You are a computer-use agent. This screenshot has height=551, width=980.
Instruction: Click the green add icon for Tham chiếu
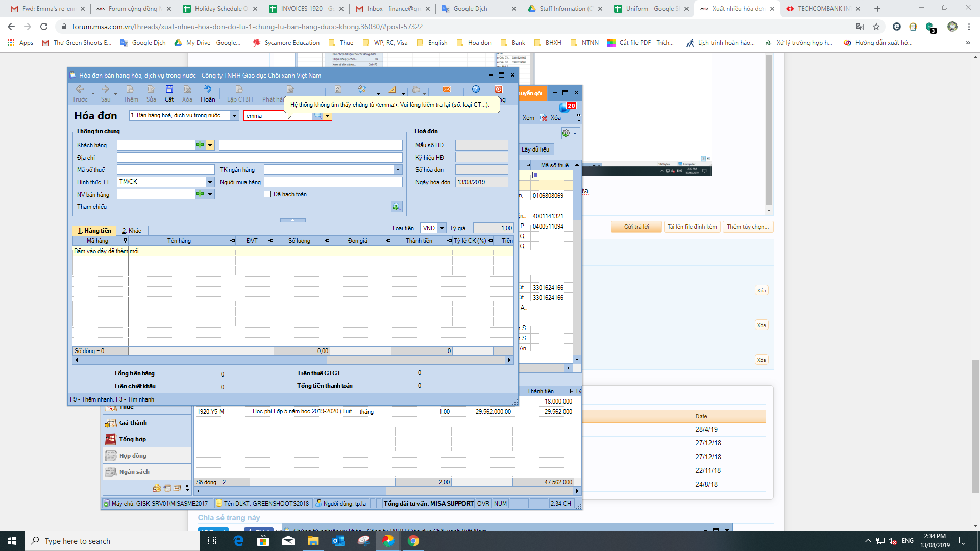coord(396,207)
